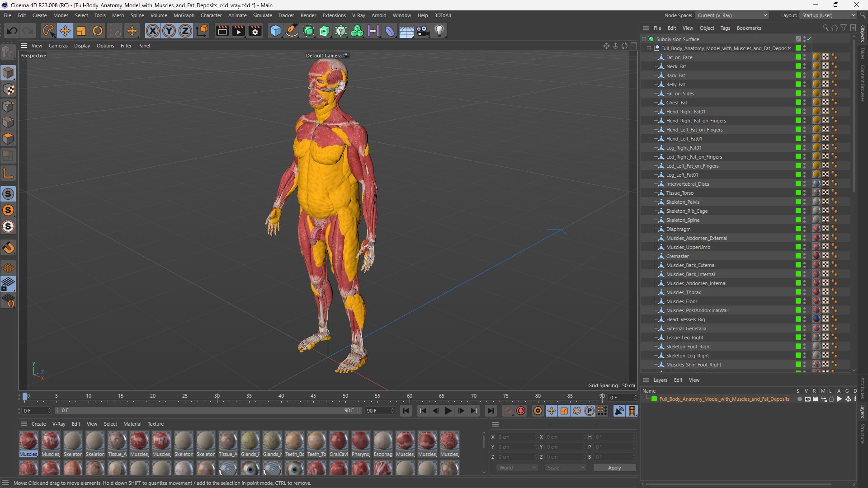Screen dimensions: 868x488
Task: Select the Rotate tool
Action: click(98, 31)
